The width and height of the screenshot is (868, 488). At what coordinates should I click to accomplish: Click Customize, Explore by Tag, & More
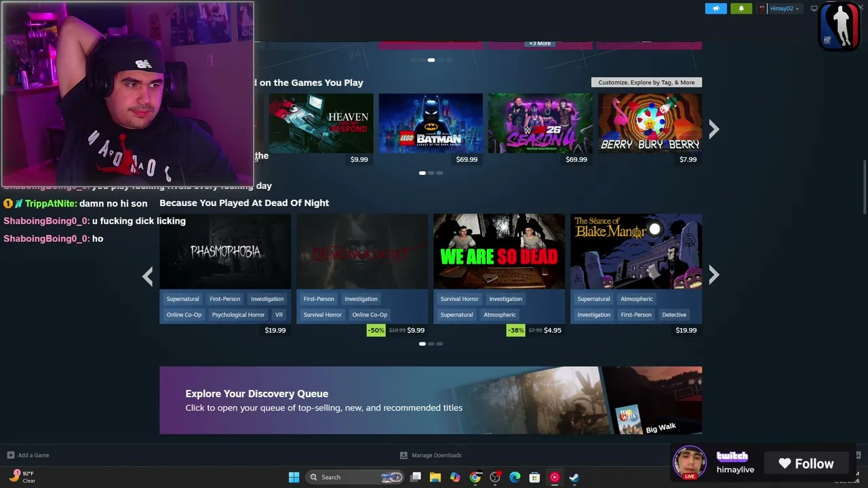coord(646,82)
